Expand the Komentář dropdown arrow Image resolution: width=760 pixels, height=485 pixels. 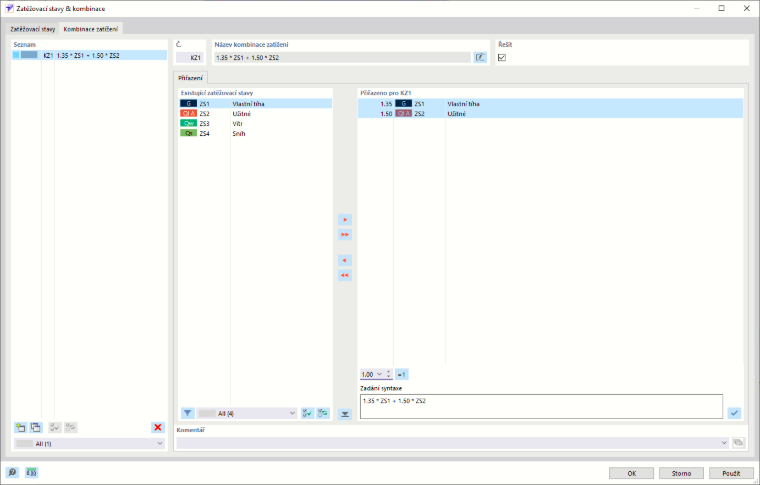coord(724,443)
